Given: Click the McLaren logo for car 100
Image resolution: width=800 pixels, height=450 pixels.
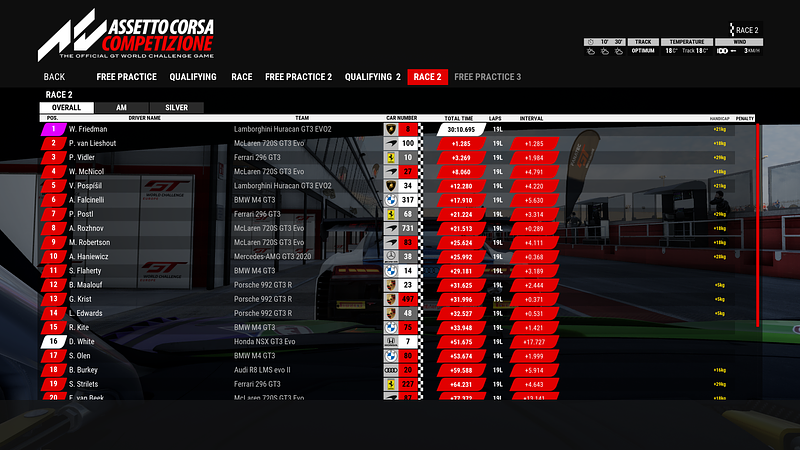Looking at the screenshot, I should pyautogui.click(x=391, y=143).
